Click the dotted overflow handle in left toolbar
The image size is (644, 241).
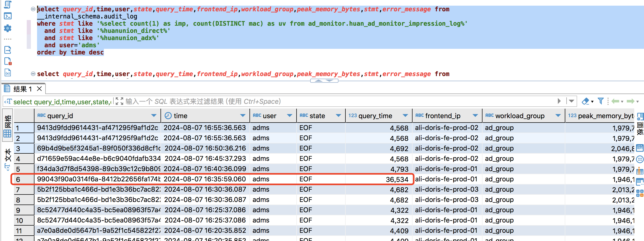[8, 39]
